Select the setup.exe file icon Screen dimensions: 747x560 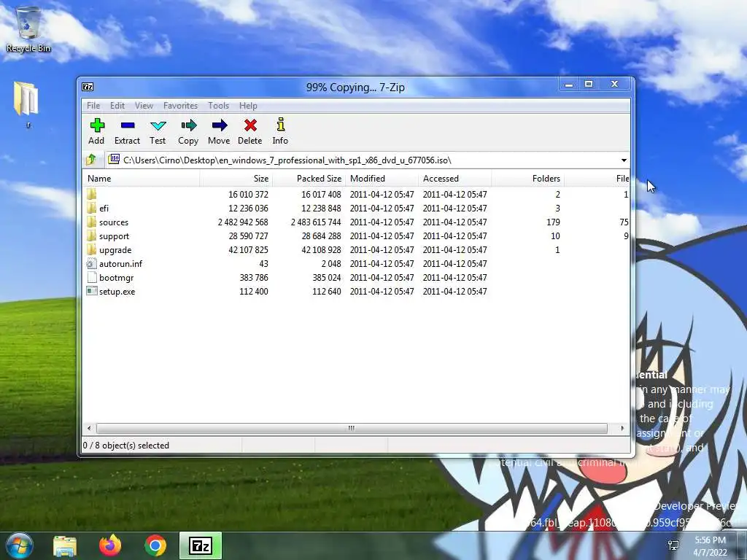point(91,291)
